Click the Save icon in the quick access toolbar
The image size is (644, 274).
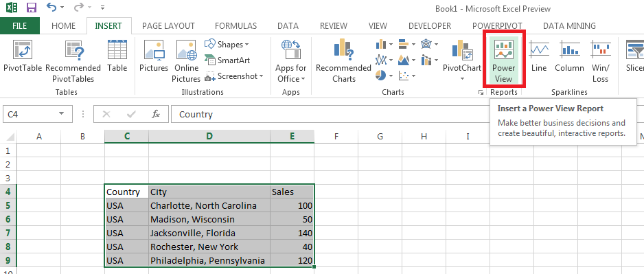pos(31,8)
